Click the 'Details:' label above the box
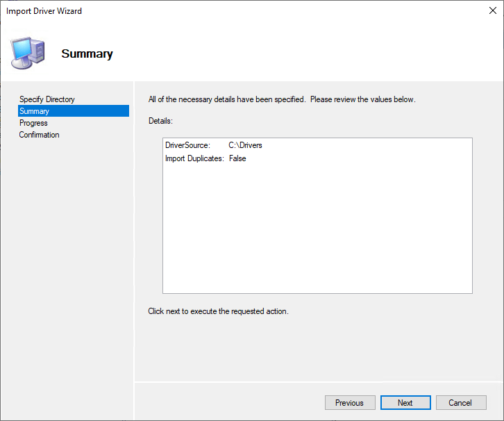The width and height of the screenshot is (504, 421). [160, 121]
